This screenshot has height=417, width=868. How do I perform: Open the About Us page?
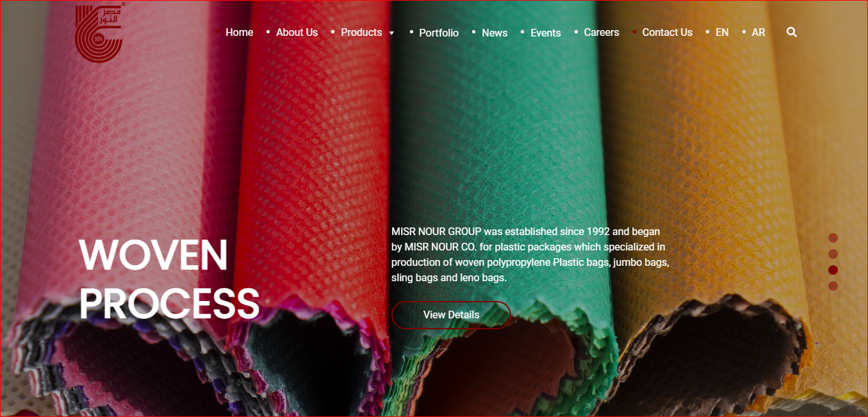click(x=297, y=32)
